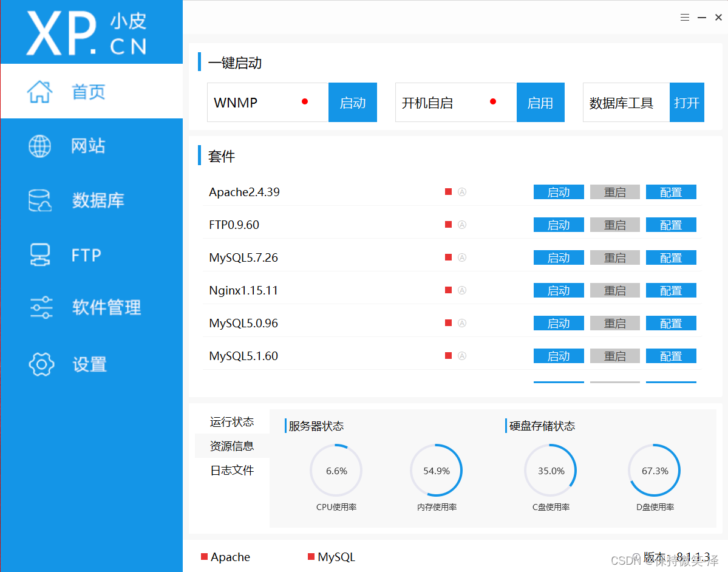Screen dimensions: 728x572
Task: Click the C盘使用率 35.0% gauge
Action: (551, 471)
